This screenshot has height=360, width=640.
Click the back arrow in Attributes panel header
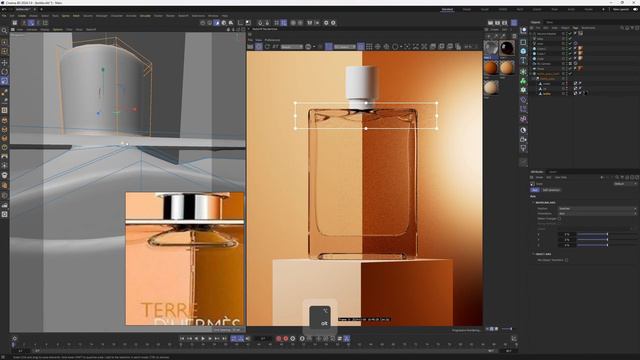click(602, 178)
